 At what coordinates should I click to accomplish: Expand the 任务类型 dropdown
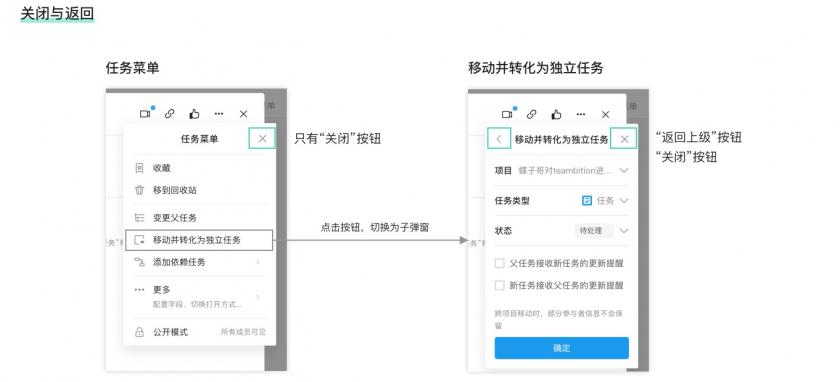point(561,200)
